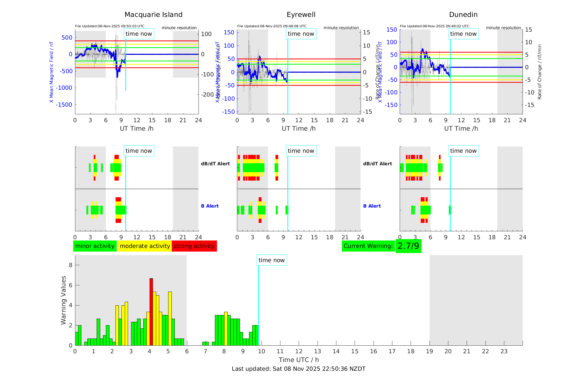Viewport: 578px width, 392px height.
Task: Click the 'time now' label on Macquarie Island plot
Action: 139,34
